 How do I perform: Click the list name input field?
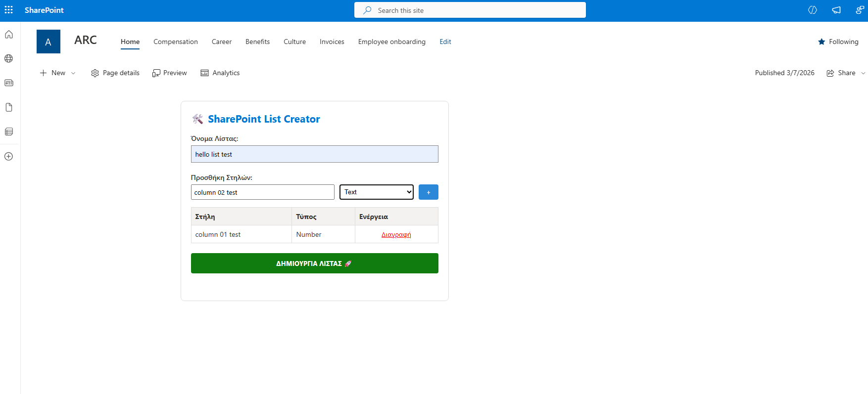(314, 154)
